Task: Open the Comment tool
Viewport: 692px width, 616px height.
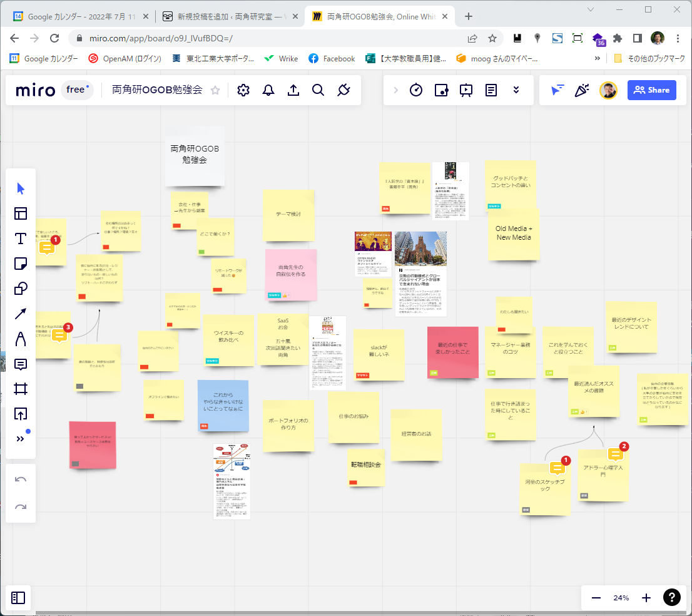Action: 21,364
